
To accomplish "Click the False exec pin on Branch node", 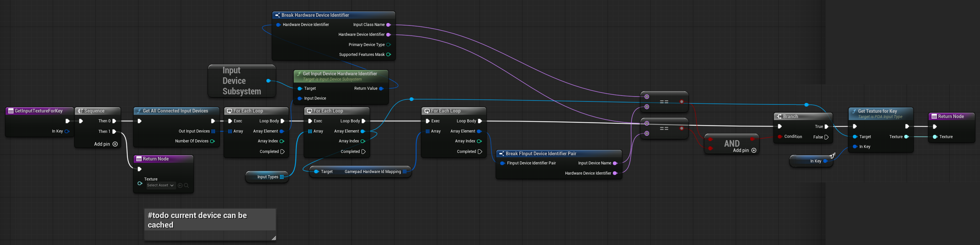I will [x=826, y=137].
